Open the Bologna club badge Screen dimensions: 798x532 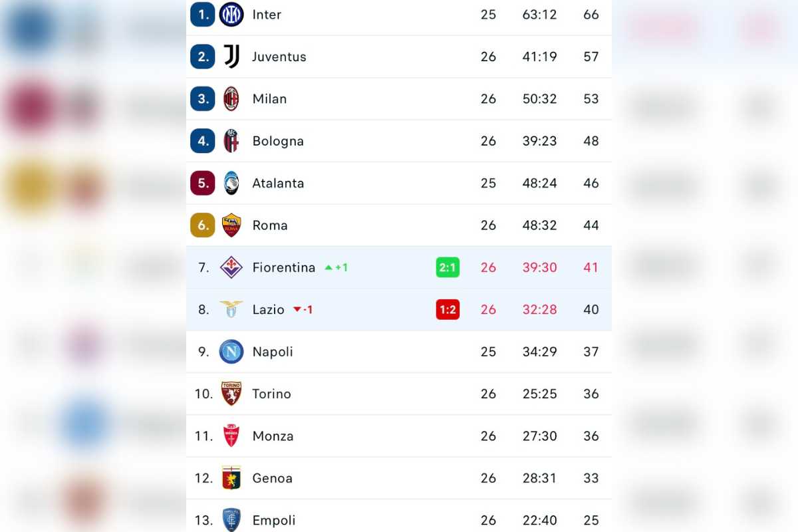pyautogui.click(x=231, y=141)
